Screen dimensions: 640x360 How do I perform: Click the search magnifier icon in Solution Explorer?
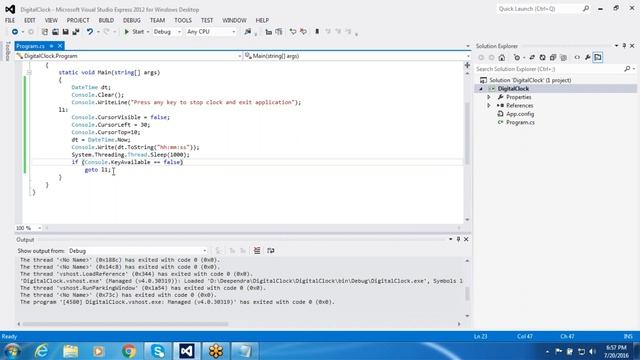[627, 69]
